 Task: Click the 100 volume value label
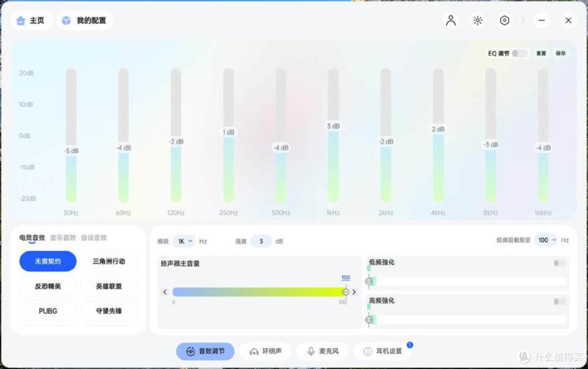(x=345, y=277)
